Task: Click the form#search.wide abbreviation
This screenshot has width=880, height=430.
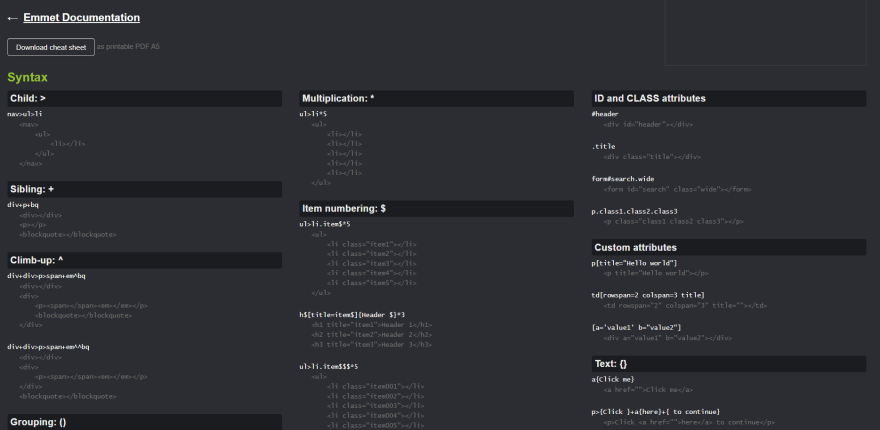Action: click(622, 179)
